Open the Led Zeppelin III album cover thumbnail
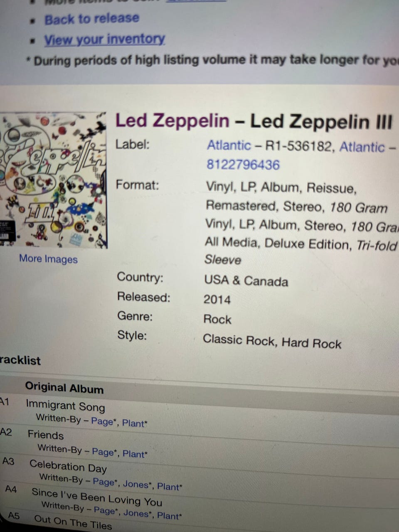Screen dimensions: 399x532 point(53,180)
